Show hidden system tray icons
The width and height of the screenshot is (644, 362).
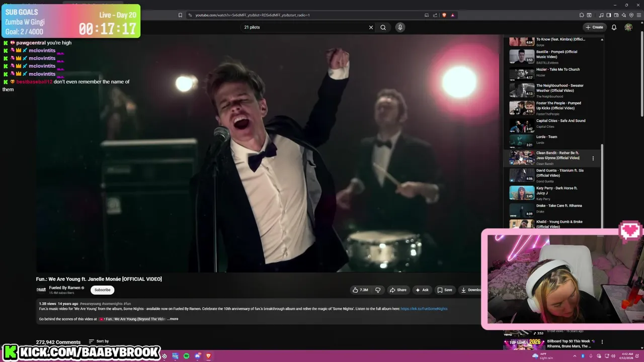575,356
